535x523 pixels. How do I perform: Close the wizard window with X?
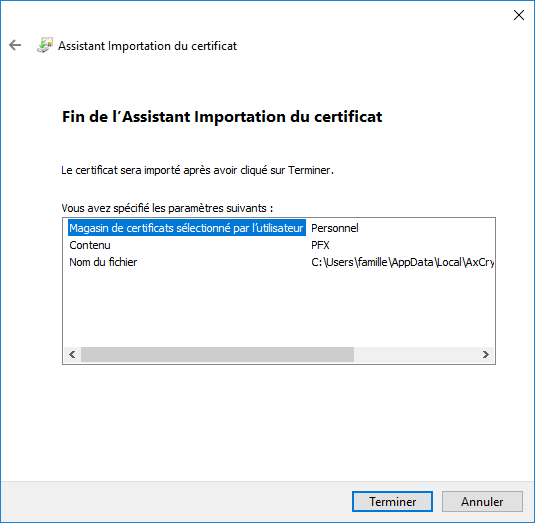click(519, 15)
